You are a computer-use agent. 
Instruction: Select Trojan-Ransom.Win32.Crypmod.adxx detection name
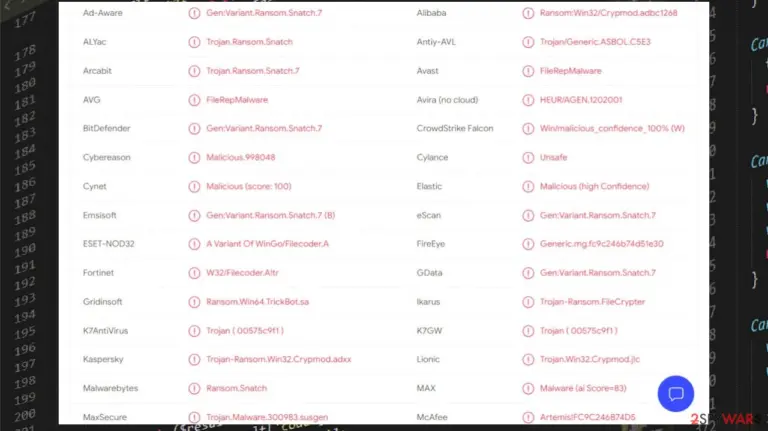[279, 359]
